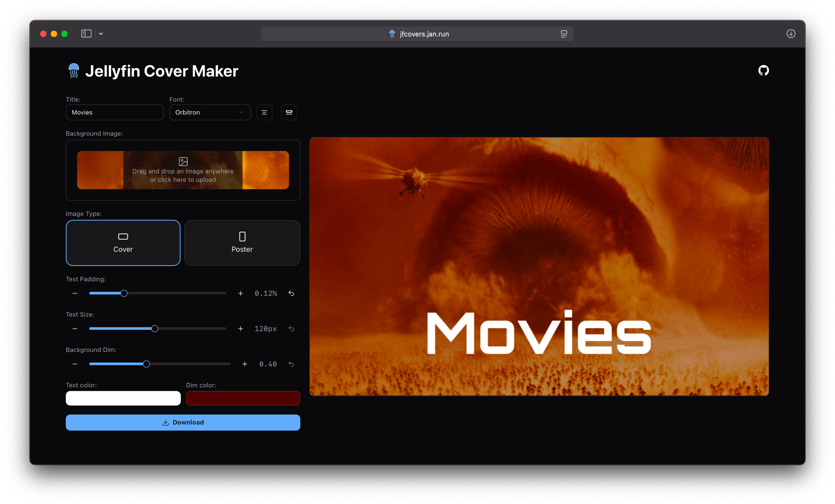Click the Text Size slider handle

[x=155, y=329]
